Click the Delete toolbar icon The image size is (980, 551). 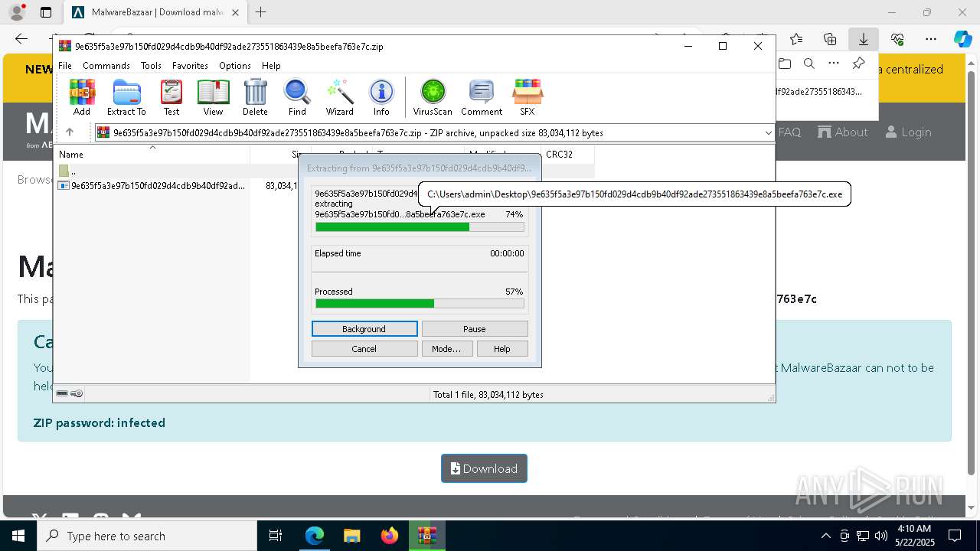(255, 97)
